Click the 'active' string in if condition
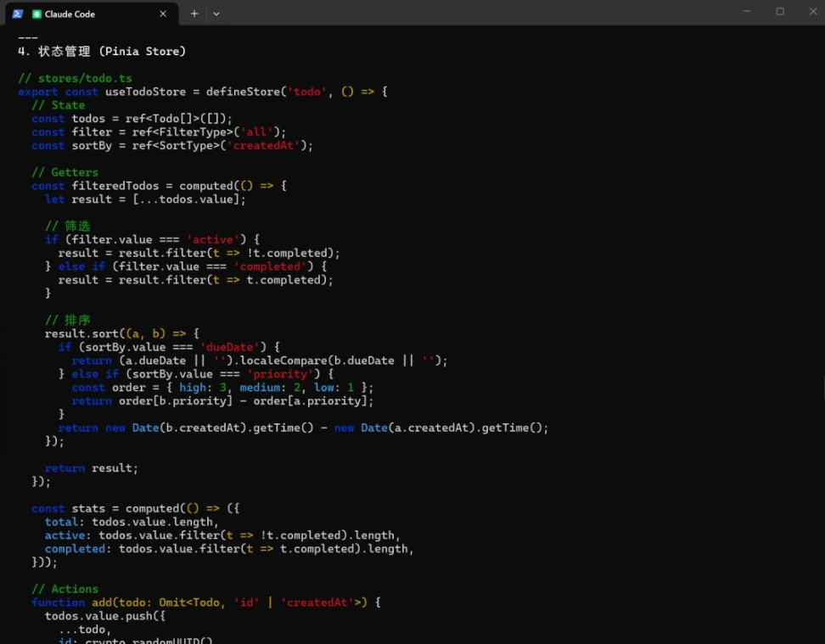The width and height of the screenshot is (825, 644). 212,240
